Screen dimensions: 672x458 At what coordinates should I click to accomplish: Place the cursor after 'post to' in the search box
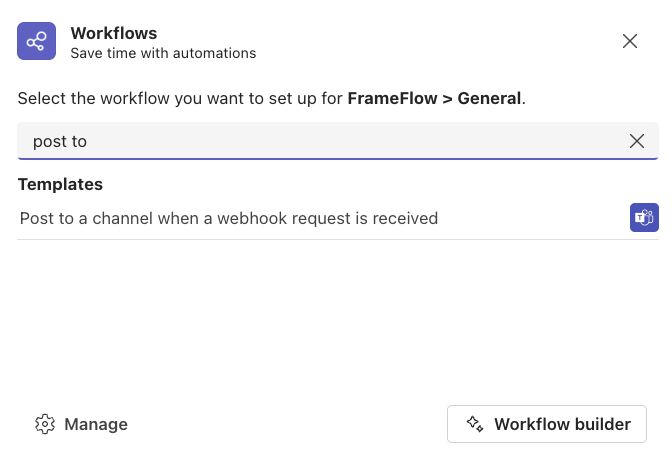(x=88, y=141)
